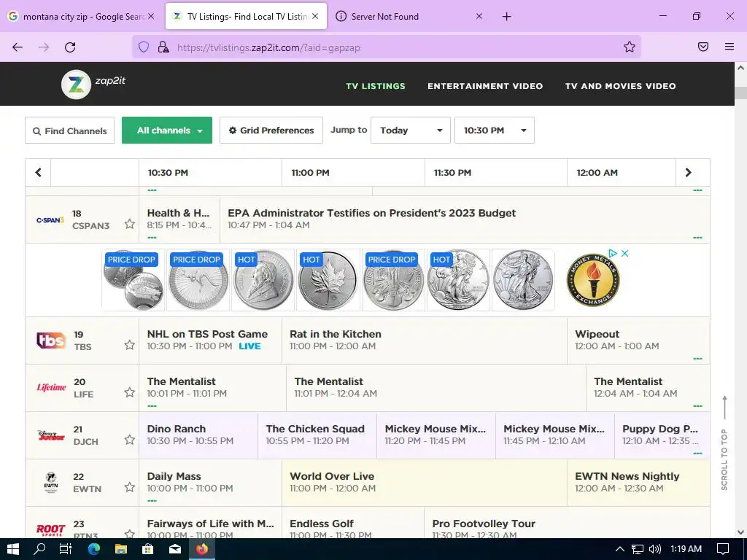This screenshot has width=747, height=560.
Task: Open the Windows Start menu
Action: (13, 549)
